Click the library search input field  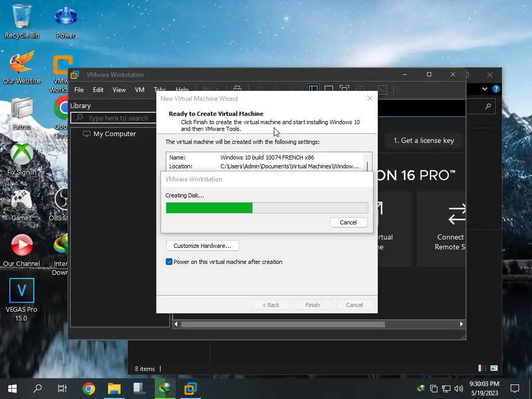pos(114,118)
